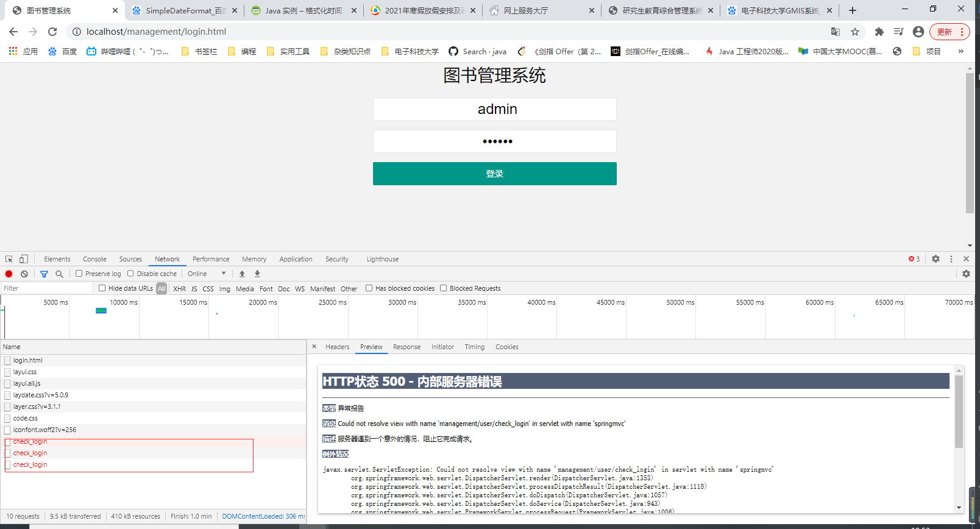Close the request details pane
This screenshot has width=980, height=529.
click(x=314, y=347)
